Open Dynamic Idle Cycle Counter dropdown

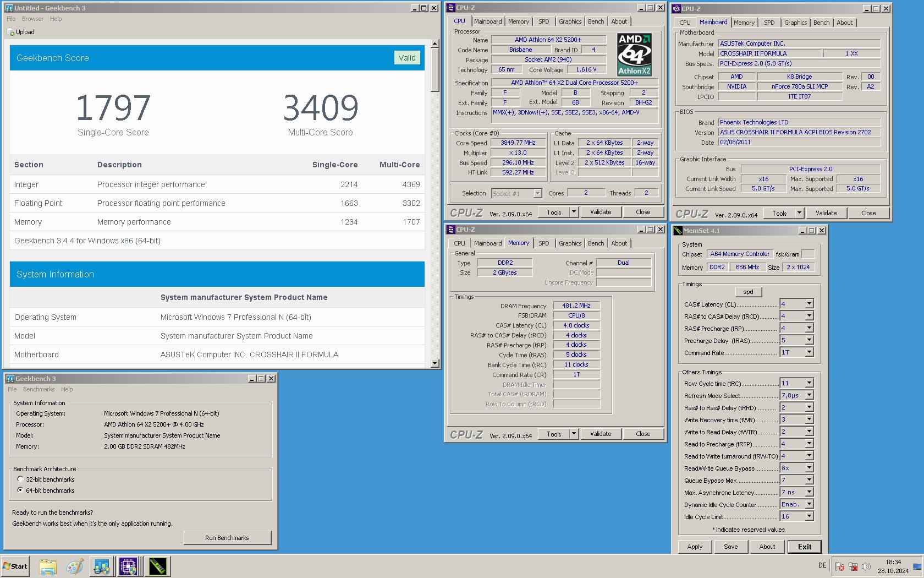pos(809,504)
